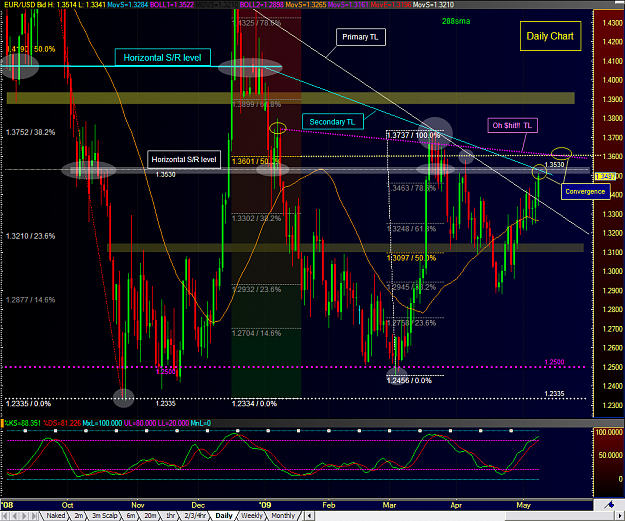Viewport: 625px width, 521px height.
Task: Click the 1.2704 / 14.6% Fibonacci label
Action: tap(256, 333)
